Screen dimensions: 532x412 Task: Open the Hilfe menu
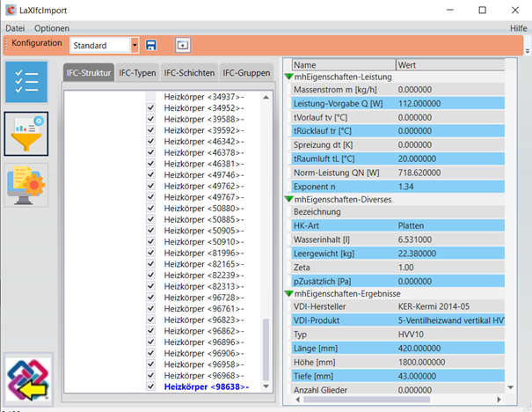pyautogui.click(x=519, y=28)
